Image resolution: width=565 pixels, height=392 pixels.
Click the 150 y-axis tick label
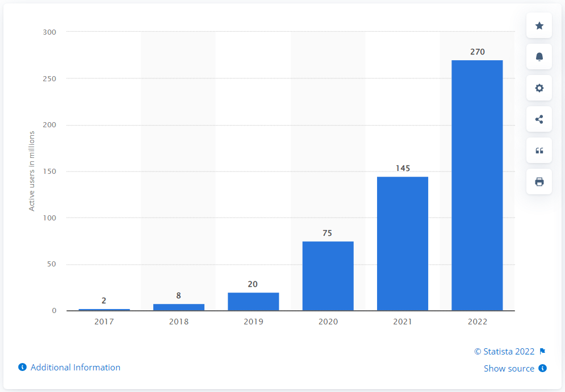49,172
